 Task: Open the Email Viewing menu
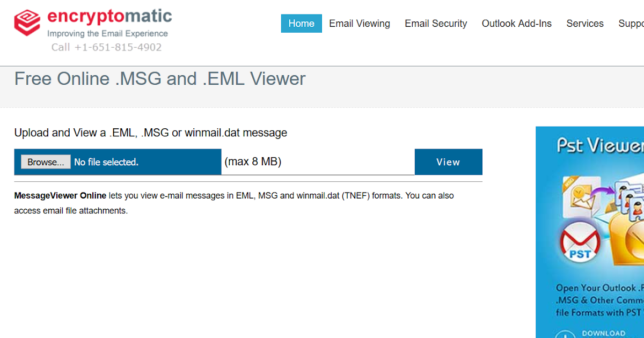(360, 24)
